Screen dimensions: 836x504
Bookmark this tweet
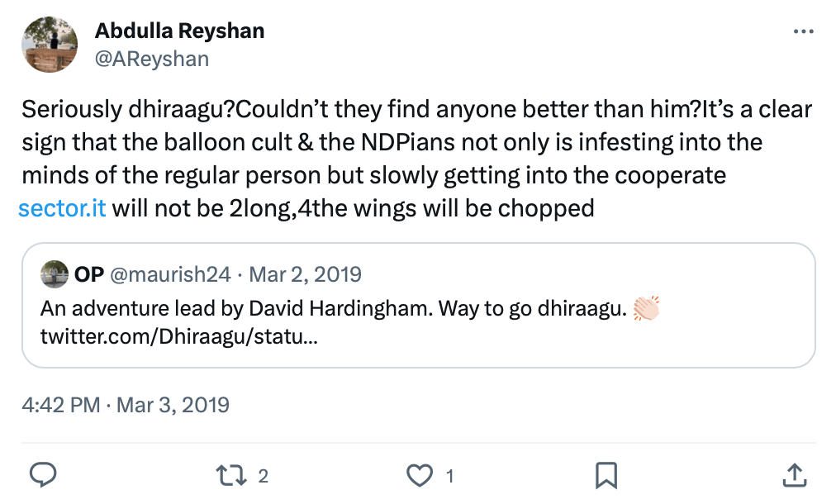(607, 474)
